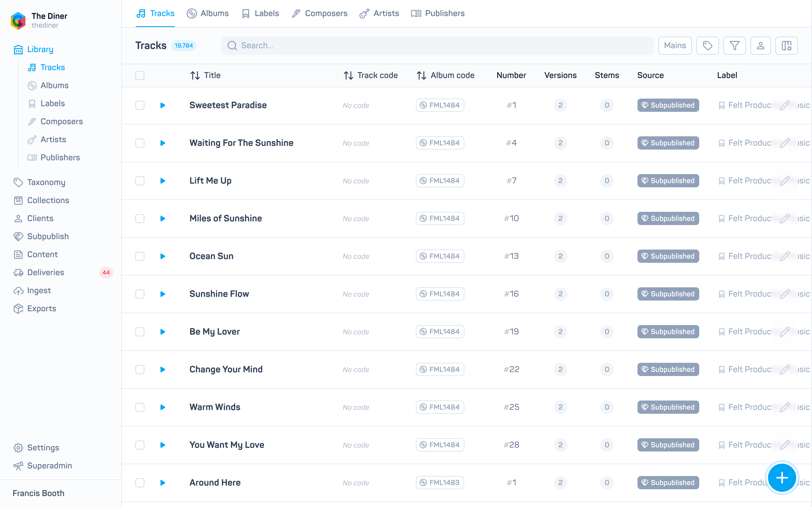Check the Waiting For The Sunshine checkbox

tap(140, 143)
